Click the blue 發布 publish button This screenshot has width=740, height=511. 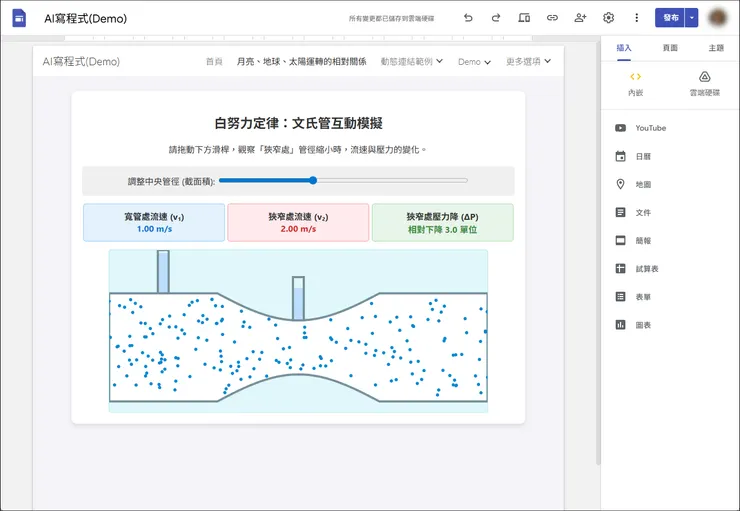[670, 18]
